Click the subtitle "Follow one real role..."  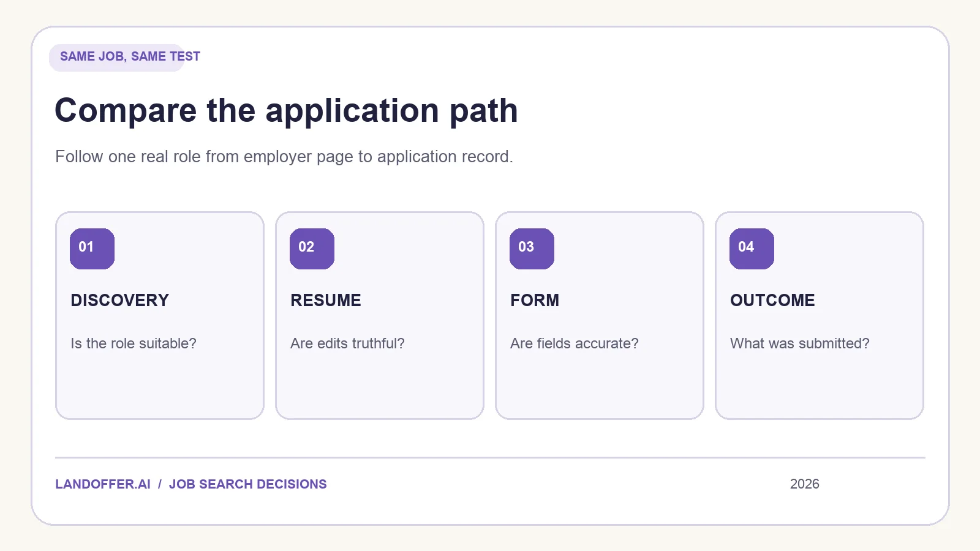(284, 157)
